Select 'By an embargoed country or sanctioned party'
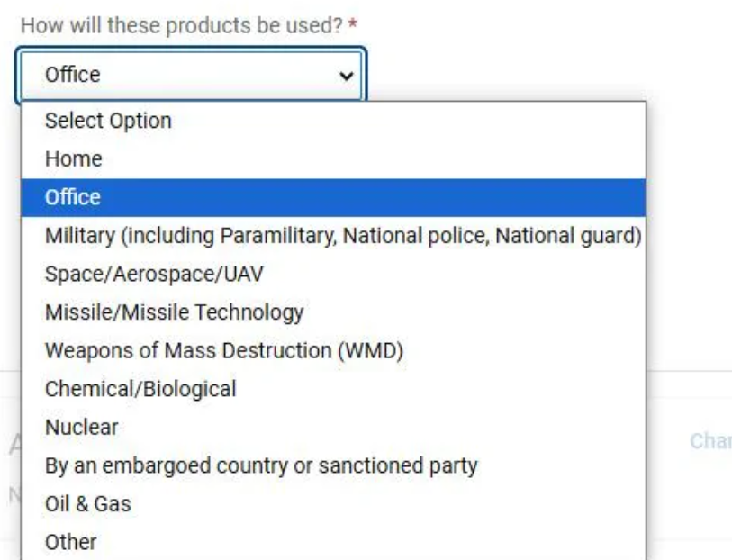The width and height of the screenshot is (732, 560). (261, 465)
